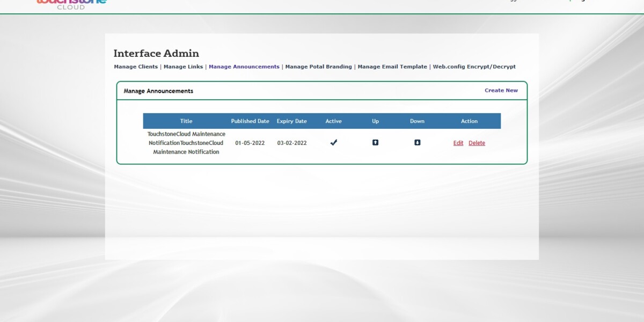This screenshot has height=322, width=644.
Task: Delete the TouchstoneCloud Maintenance Notification
Action: 477,143
